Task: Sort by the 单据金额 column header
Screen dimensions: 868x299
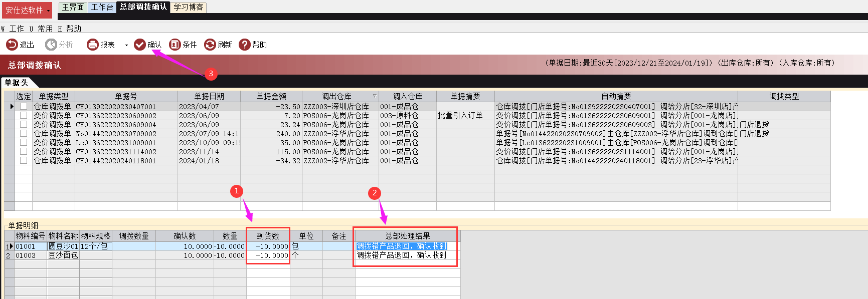Action: point(271,96)
